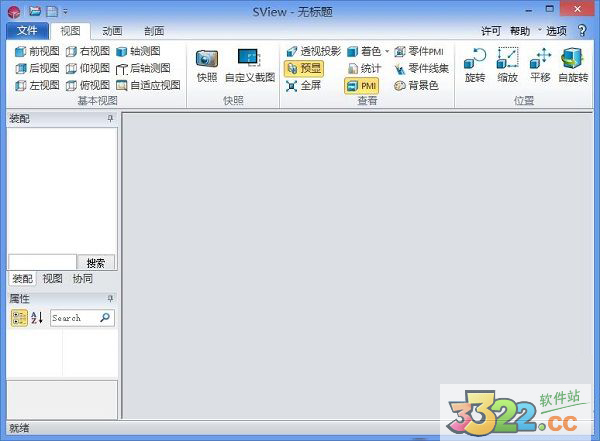Image resolution: width=600 pixels, height=441 pixels.
Task: Enter 全屏 fullscreen mode
Action: coord(303,85)
